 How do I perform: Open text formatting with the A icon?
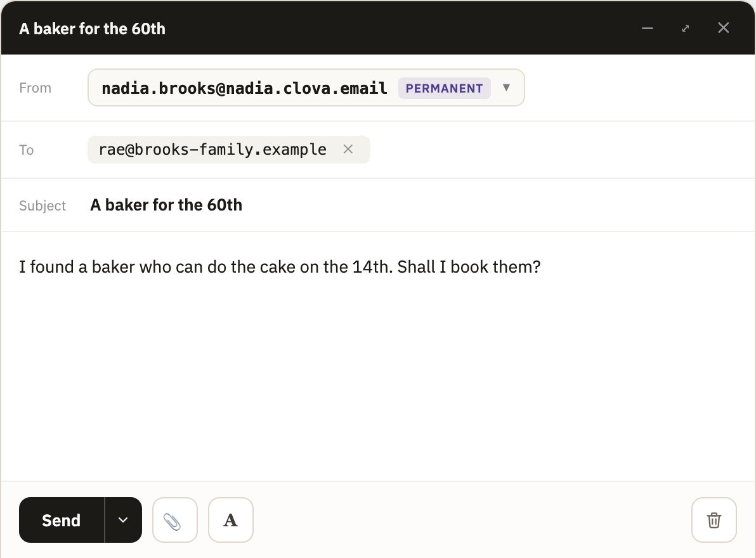tap(230, 520)
